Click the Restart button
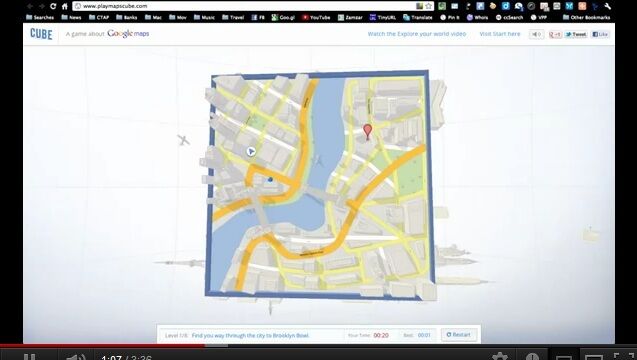Image resolution: width=637 pixels, height=360 pixels. pos(459,335)
